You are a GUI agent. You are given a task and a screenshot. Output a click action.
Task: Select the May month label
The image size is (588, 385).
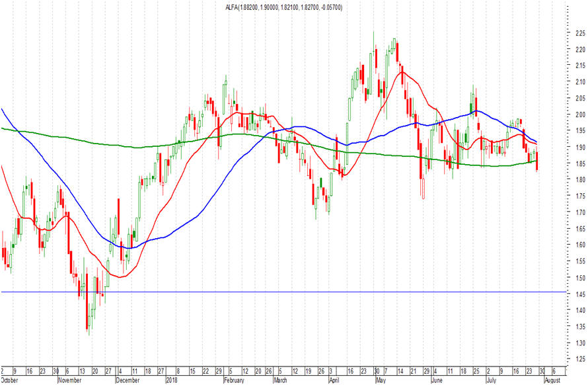coord(381,380)
